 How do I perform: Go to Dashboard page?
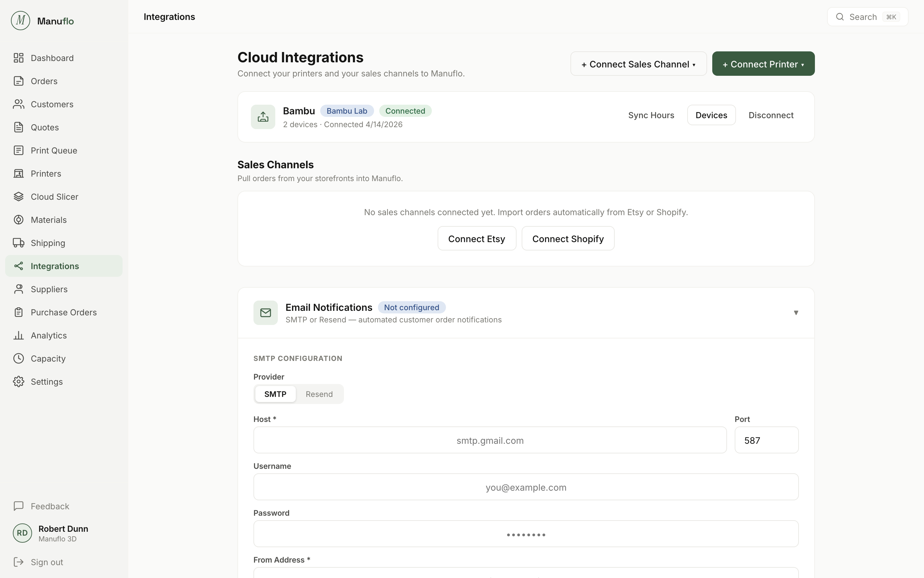tap(64, 58)
